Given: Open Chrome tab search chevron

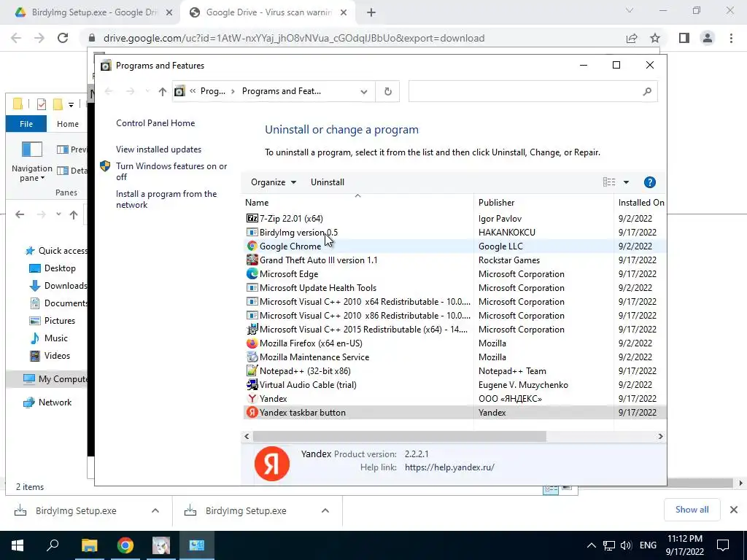Looking at the screenshot, I should pos(630,10).
